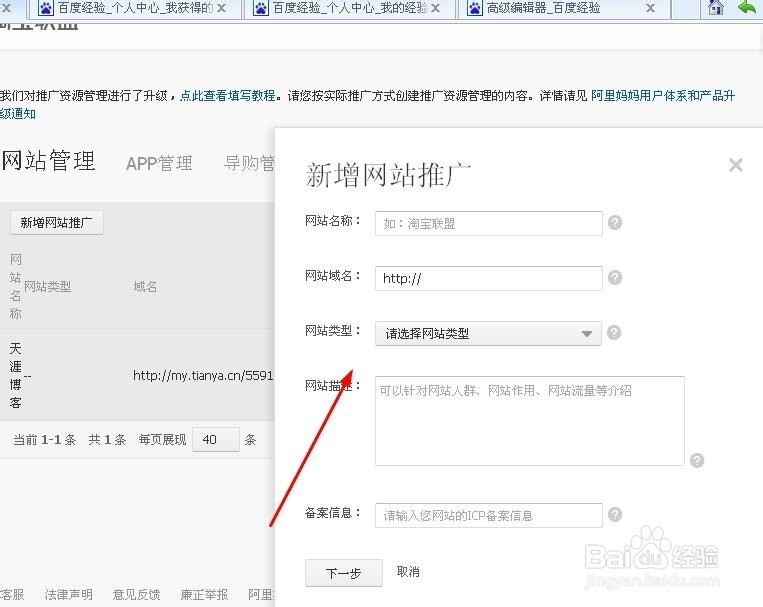Open the 请选择网站类型 dropdown
Screen dimensions: 763x607
pos(488,333)
